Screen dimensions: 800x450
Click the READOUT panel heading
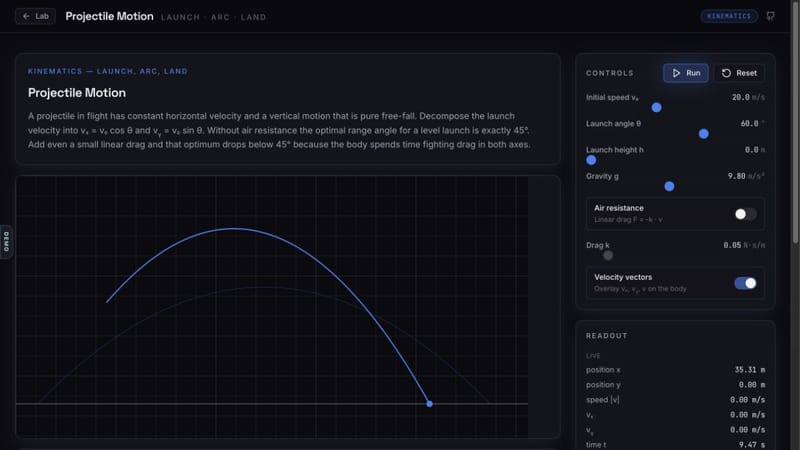607,336
